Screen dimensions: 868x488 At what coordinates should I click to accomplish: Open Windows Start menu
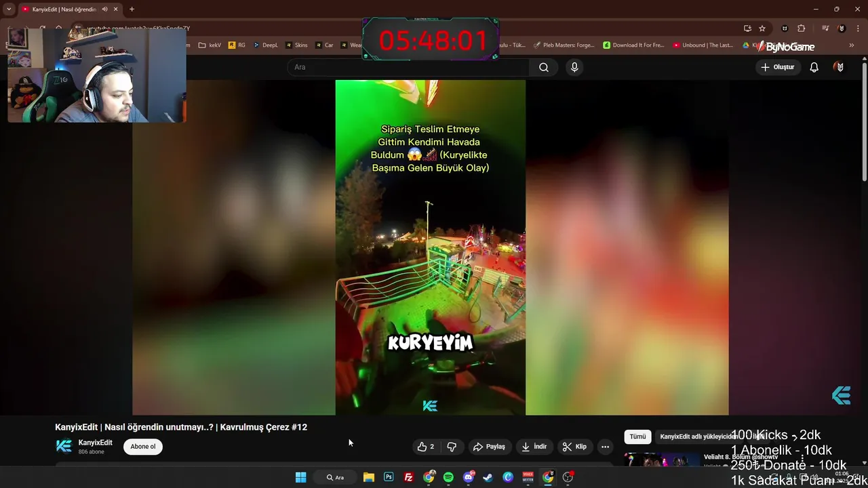(x=301, y=477)
